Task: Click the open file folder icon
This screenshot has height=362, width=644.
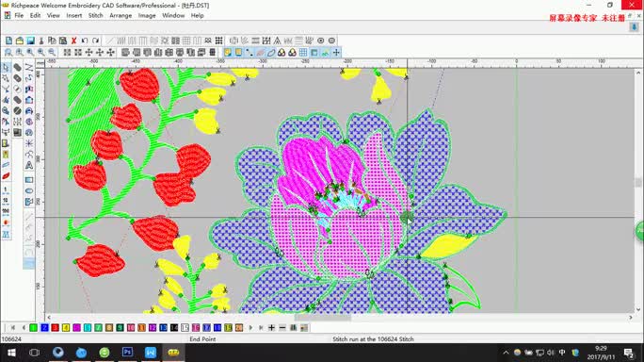Action: [x=20, y=41]
